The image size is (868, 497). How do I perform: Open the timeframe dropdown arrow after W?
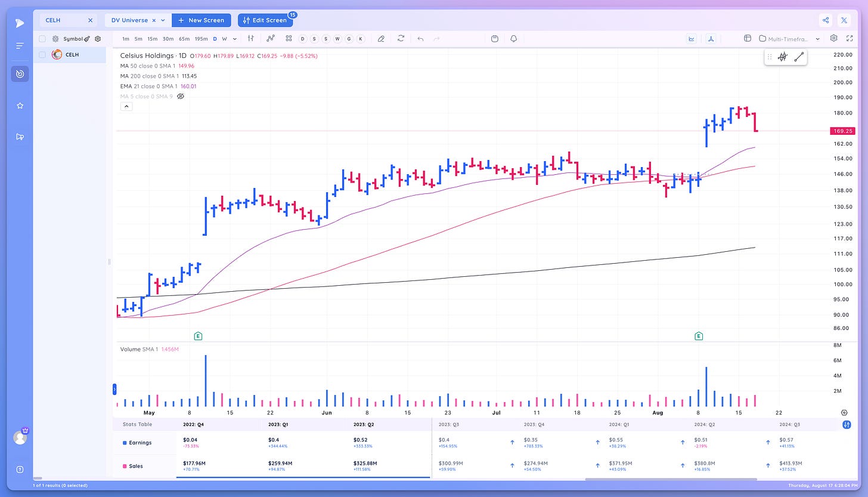pos(234,39)
